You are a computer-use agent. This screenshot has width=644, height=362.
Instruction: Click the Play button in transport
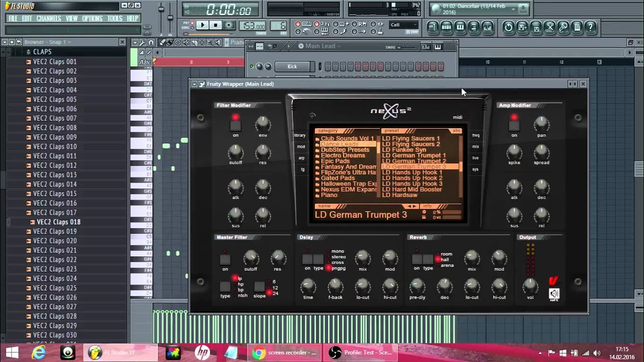pos(202,25)
